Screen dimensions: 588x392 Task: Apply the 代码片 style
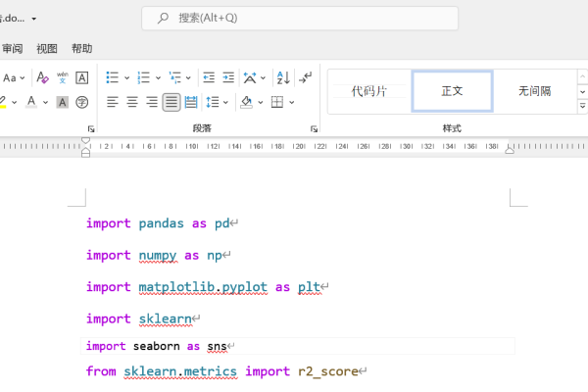click(x=369, y=91)
